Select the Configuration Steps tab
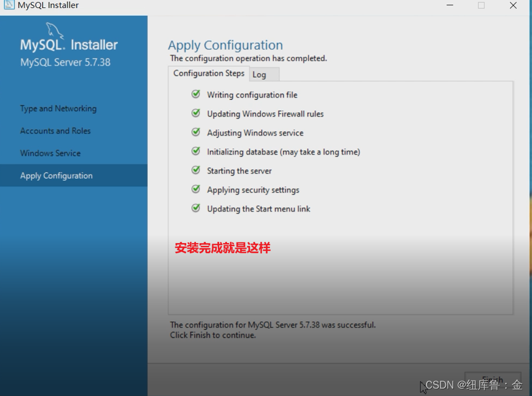Screen dimensions: 532x396 [x=209, y=73]
